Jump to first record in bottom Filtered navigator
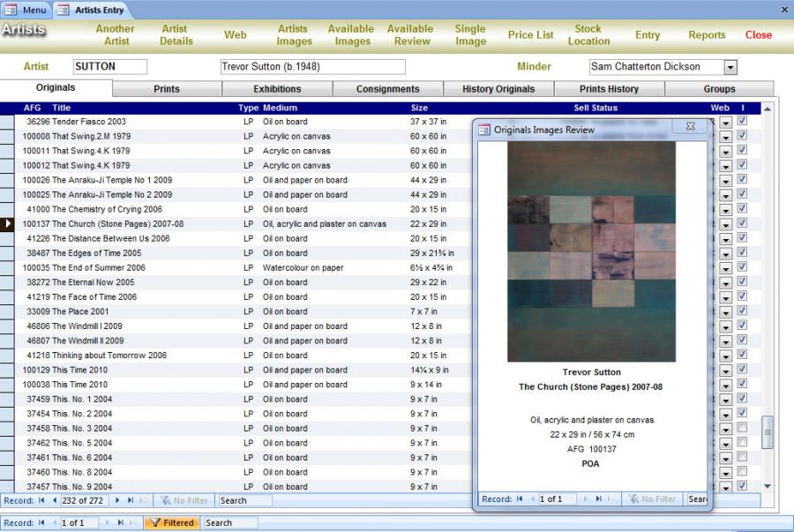Screen dimensions: 794x532 pos(41,522)
